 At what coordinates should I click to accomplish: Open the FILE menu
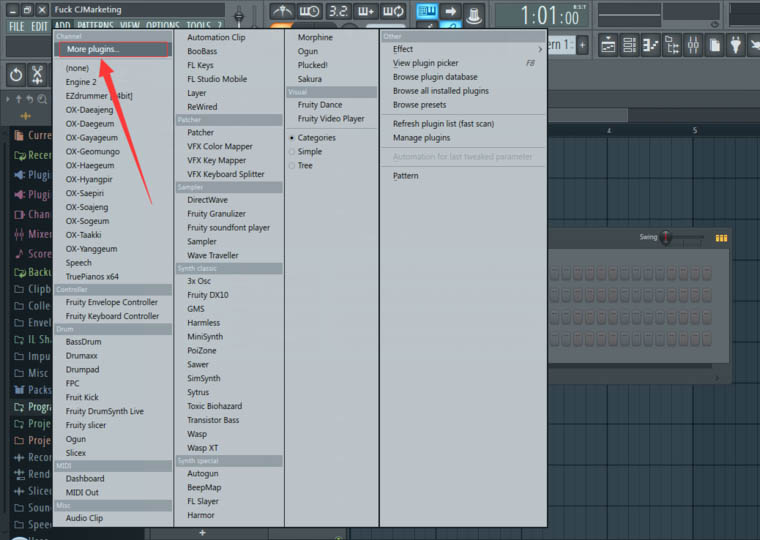16,26
